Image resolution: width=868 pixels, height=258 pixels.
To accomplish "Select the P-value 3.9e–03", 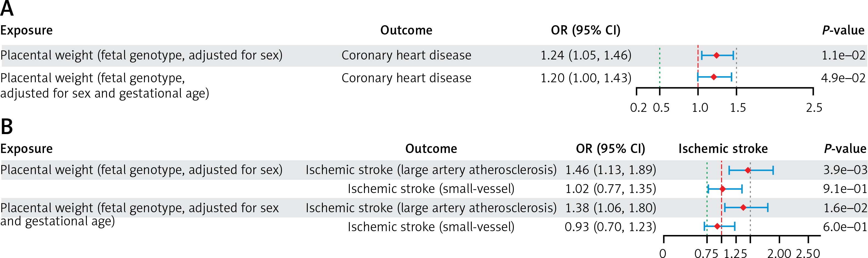I will (845, 170).
